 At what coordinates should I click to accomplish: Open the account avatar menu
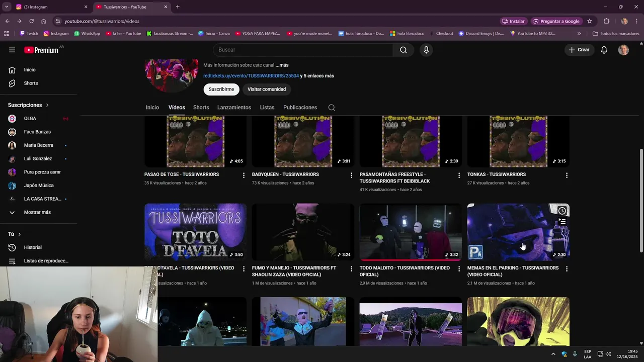click(623, 50)
